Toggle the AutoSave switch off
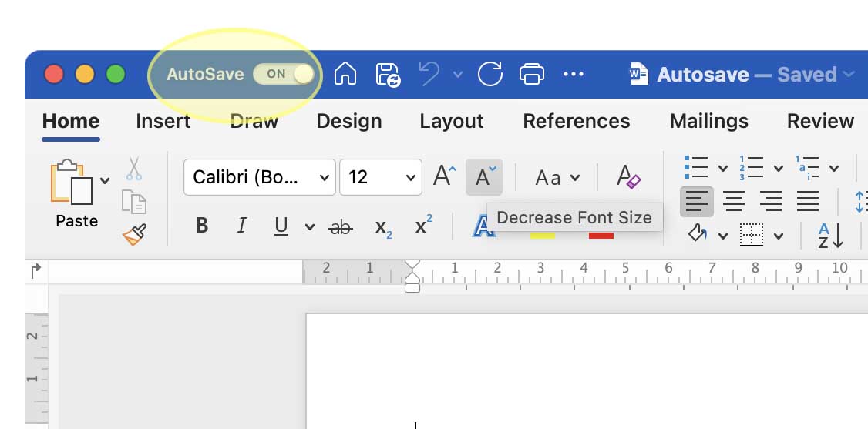 pos(284,74)
